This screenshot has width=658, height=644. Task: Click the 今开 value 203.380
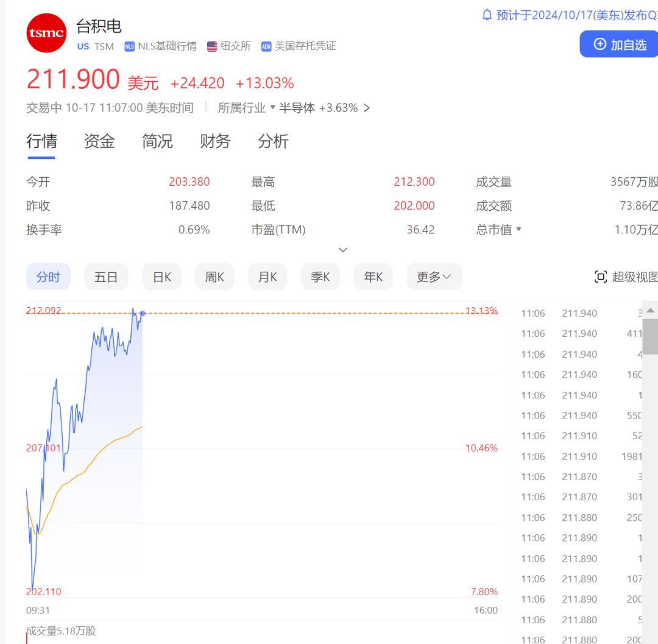(189, 182)
